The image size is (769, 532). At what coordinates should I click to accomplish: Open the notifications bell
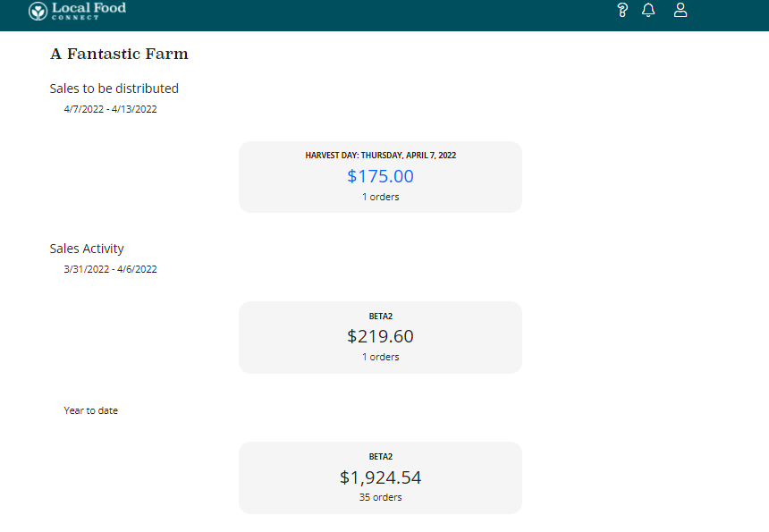click(x=649, y=11)
